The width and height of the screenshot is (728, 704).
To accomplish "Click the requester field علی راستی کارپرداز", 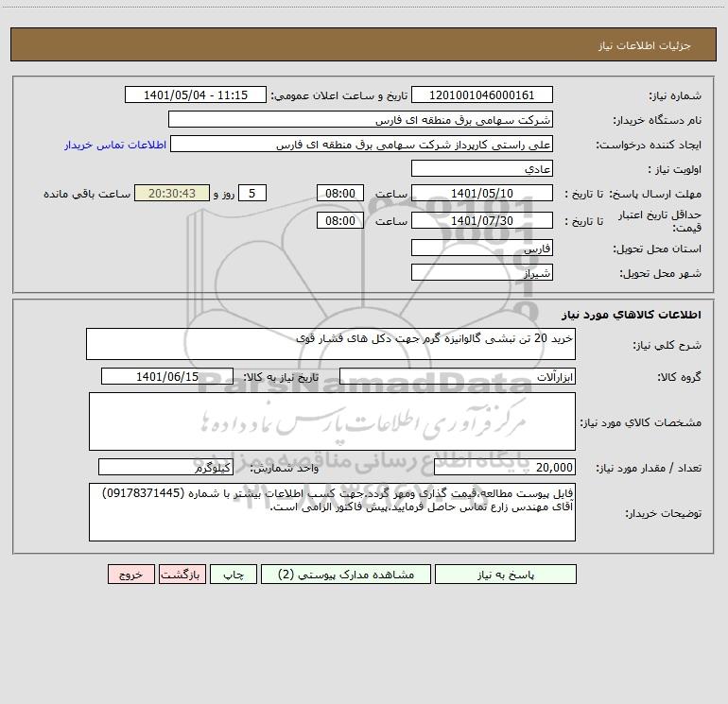I will click(362, 144).
